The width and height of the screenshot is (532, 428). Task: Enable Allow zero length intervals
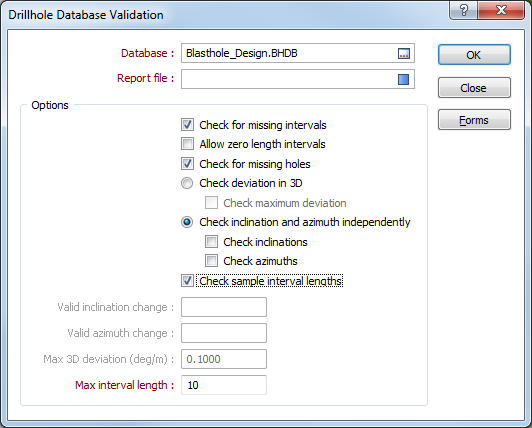tap(187, 144)
